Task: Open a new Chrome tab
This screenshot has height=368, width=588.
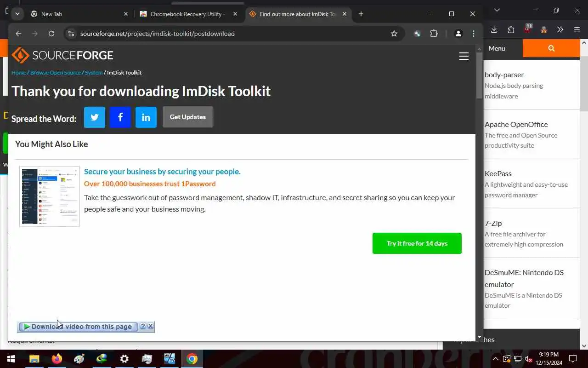Action: [361, 14]
